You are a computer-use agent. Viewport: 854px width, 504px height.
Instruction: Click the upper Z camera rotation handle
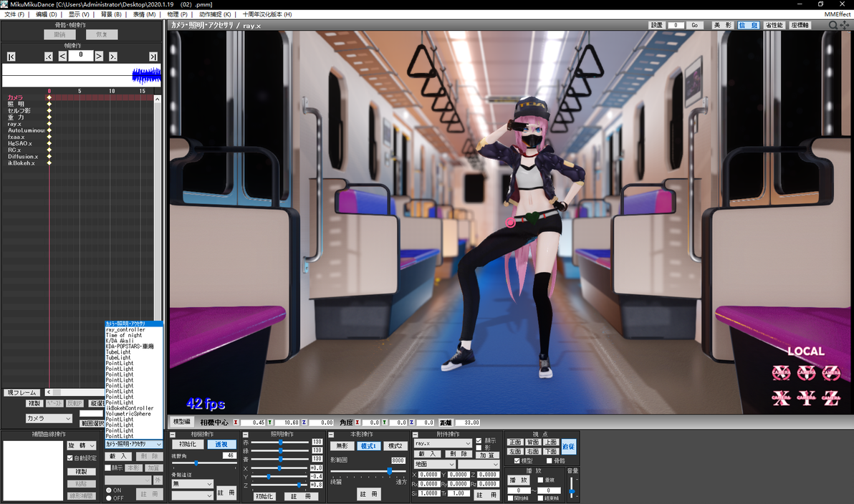831,373
